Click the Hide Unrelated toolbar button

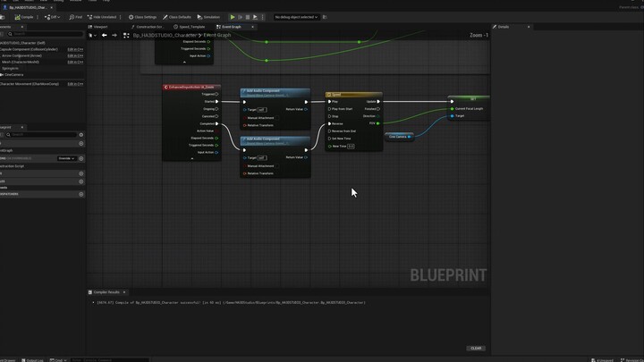[x=102, y=17]
